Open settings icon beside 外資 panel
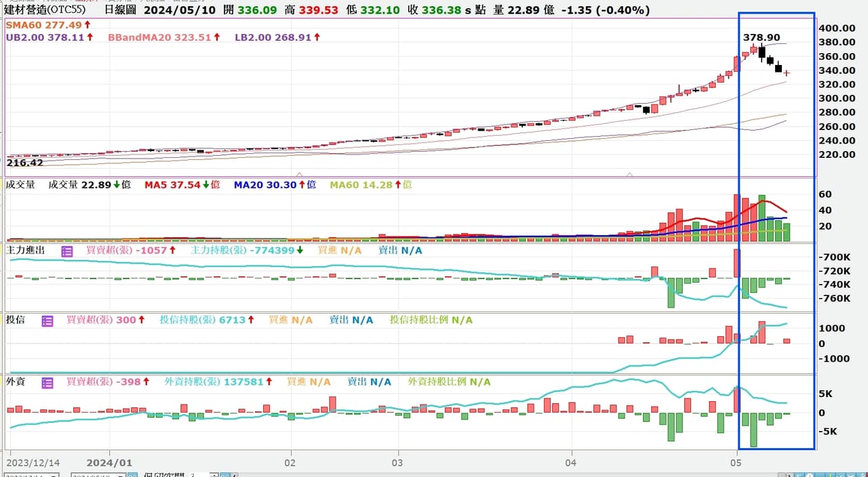The width and height of the screenshot is (868, 477). point(47,382)
